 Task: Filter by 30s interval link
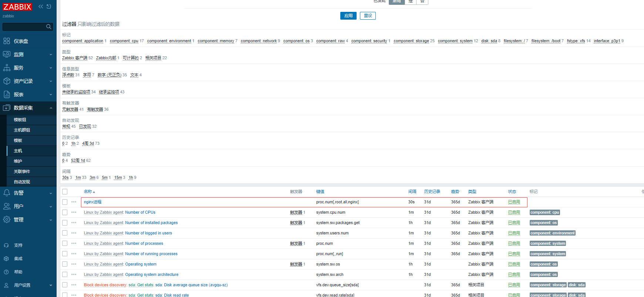pyautogui.click(x=65, y=177)
